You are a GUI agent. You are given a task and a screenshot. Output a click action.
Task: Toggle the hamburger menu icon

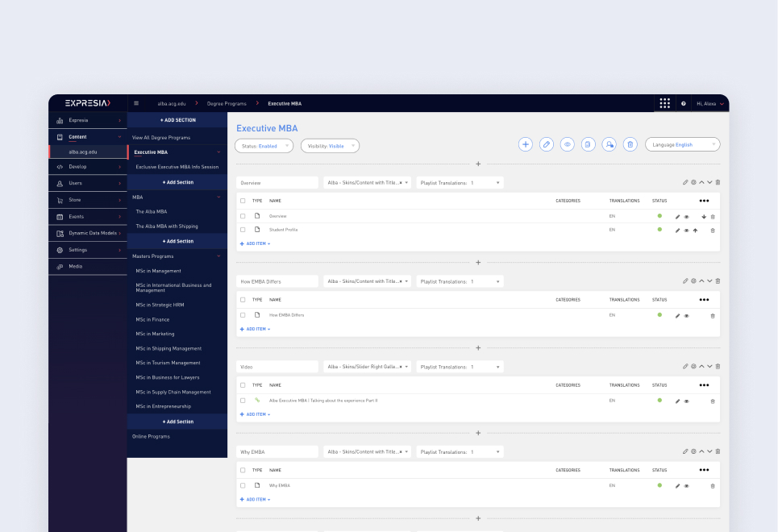click(x=136, y=103)
